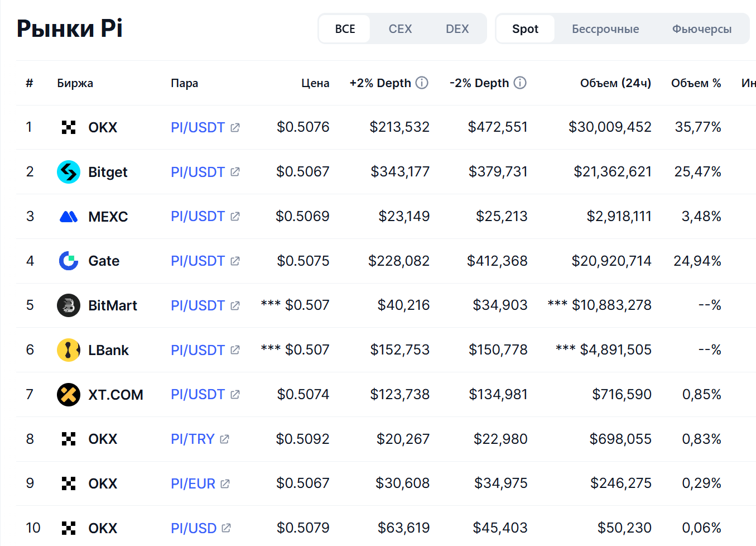
Task: Click the Bitget exchange logo
Action: (x=69, y=172)
